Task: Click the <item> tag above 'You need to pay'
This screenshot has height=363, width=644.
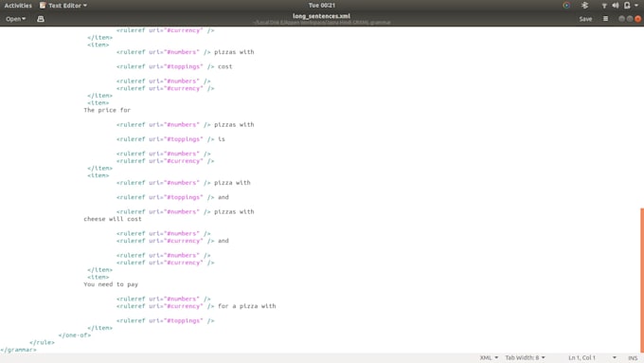Action: click(x=98, y=277)
